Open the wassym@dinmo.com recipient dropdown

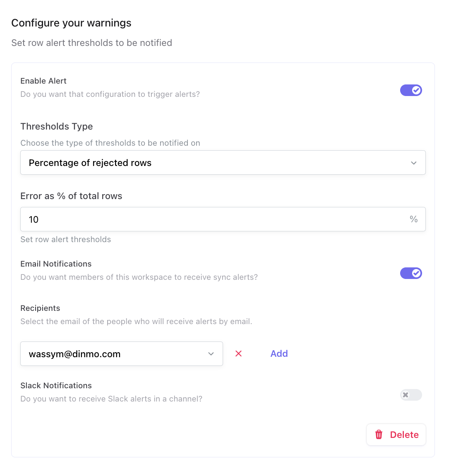pyautogui.click(x=121, y=354)
